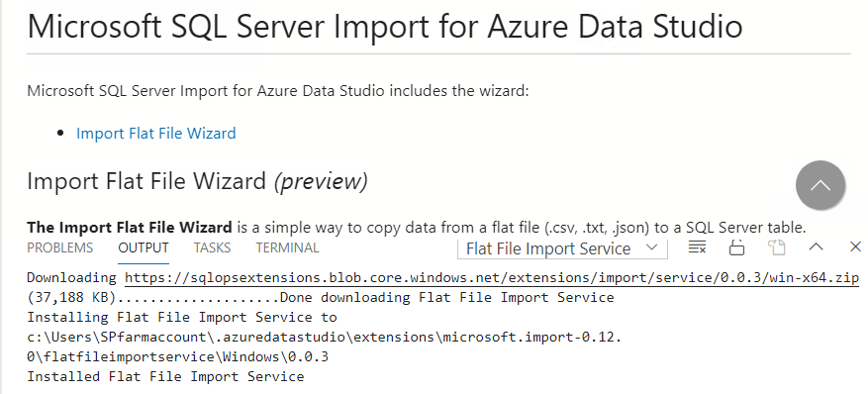Toggle the output scroll lock icon
The width and height of the screenshot is (868, 394).
pyautogui.click(x=736, y=247)
